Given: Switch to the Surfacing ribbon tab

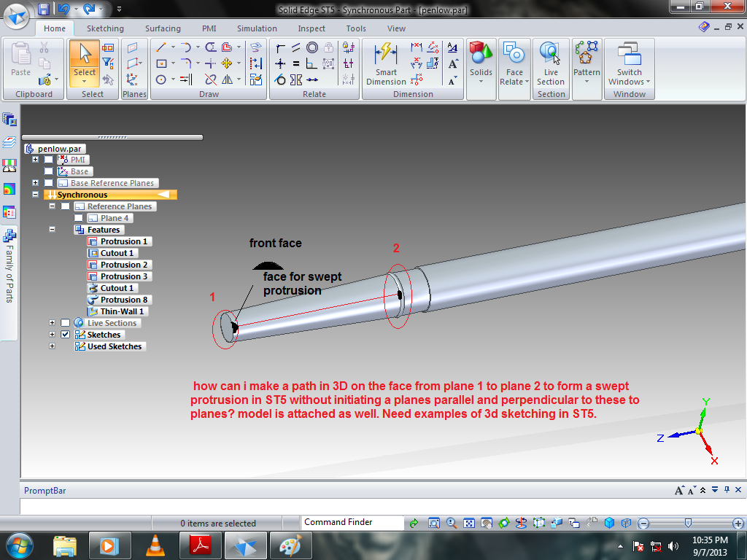Looking at the screenshot, I should [163, 28].
